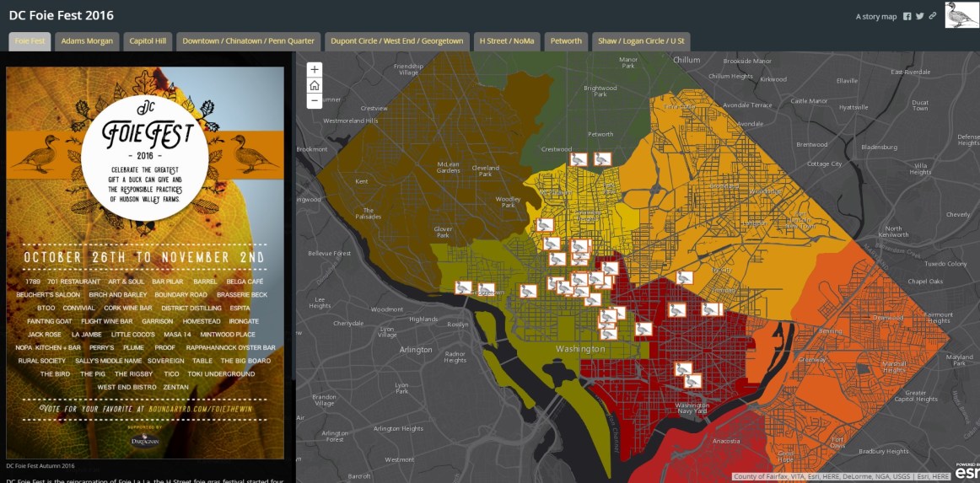Share story map on Facebook

coord(907,16)
